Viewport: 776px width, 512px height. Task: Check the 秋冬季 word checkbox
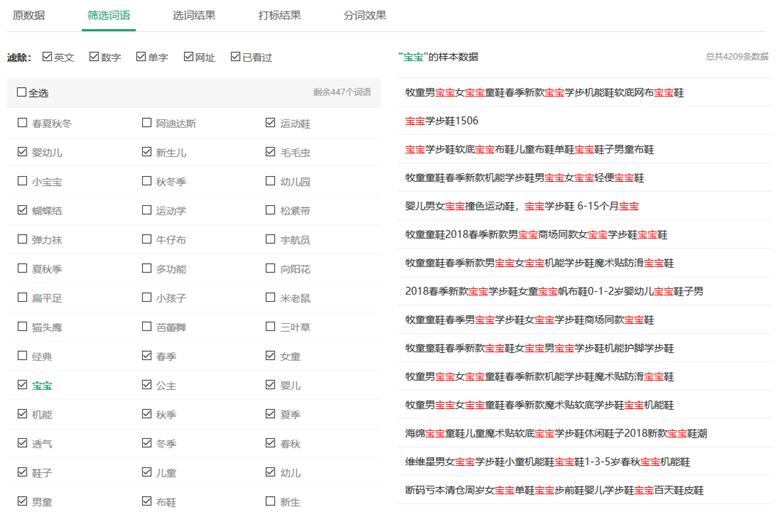[146, 181]
